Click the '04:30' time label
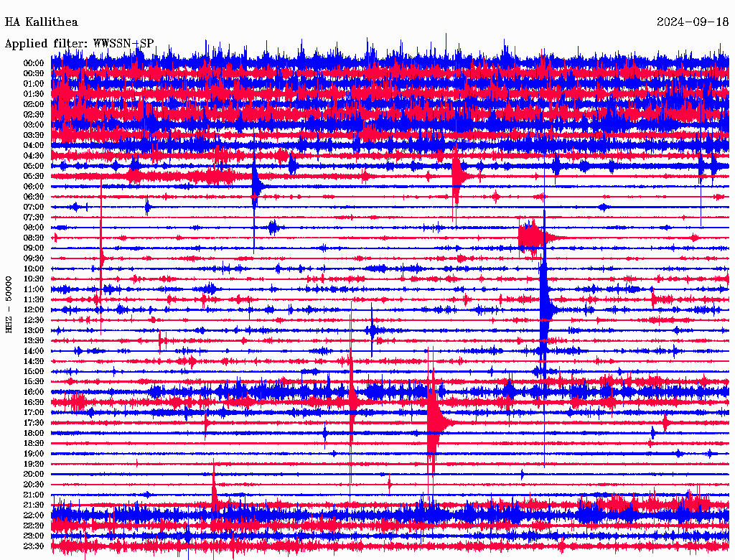This screenshot has width=735, height=560. [x=34, y=156]
